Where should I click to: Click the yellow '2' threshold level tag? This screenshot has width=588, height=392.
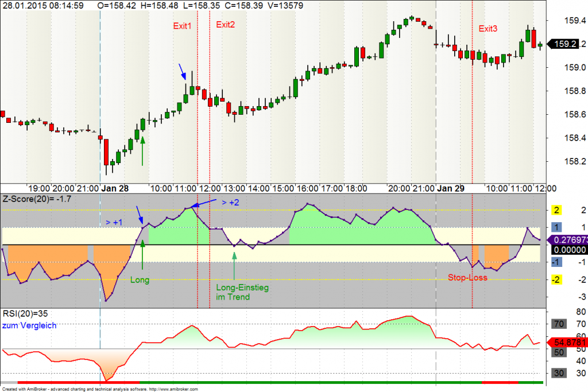[x=556, y=209]
